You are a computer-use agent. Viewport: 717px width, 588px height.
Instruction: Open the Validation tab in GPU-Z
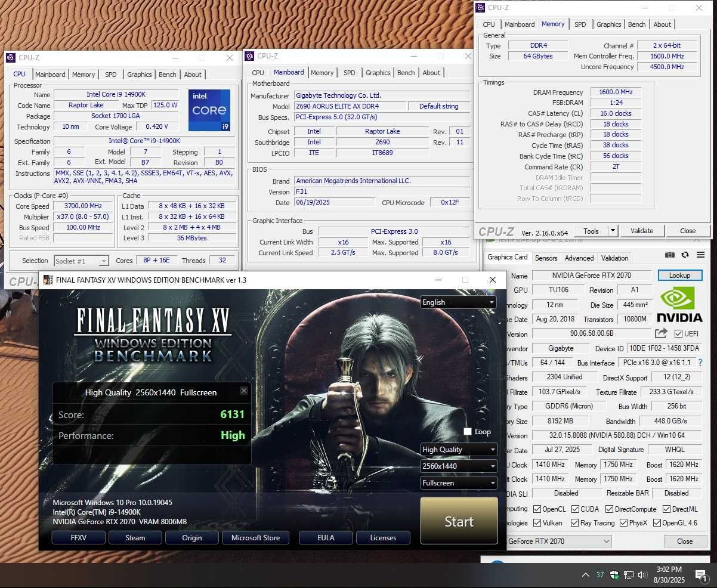coord(614,258)
